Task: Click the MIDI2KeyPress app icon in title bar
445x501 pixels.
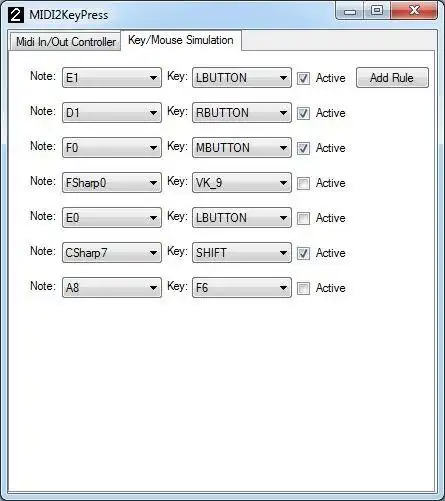Action: click(16, 15)
